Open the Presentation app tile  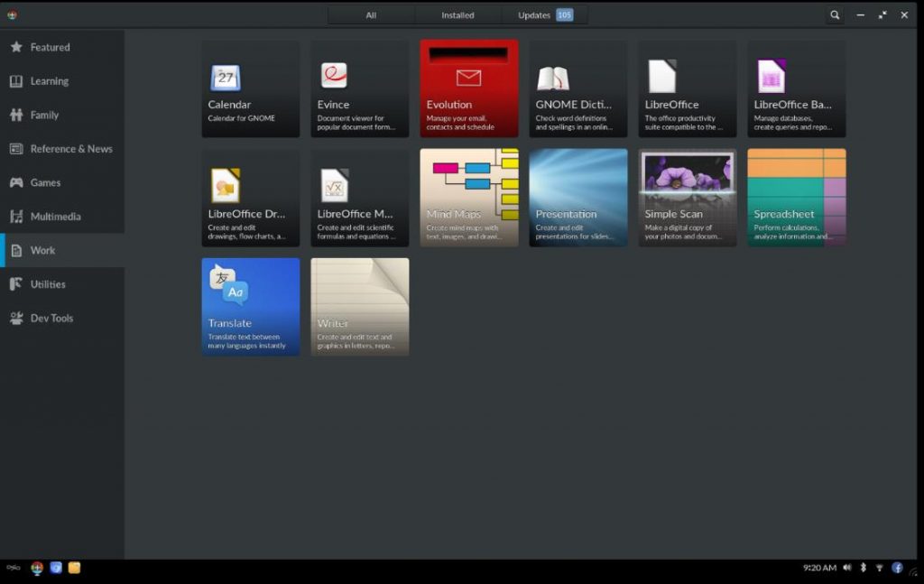[578, 198]
